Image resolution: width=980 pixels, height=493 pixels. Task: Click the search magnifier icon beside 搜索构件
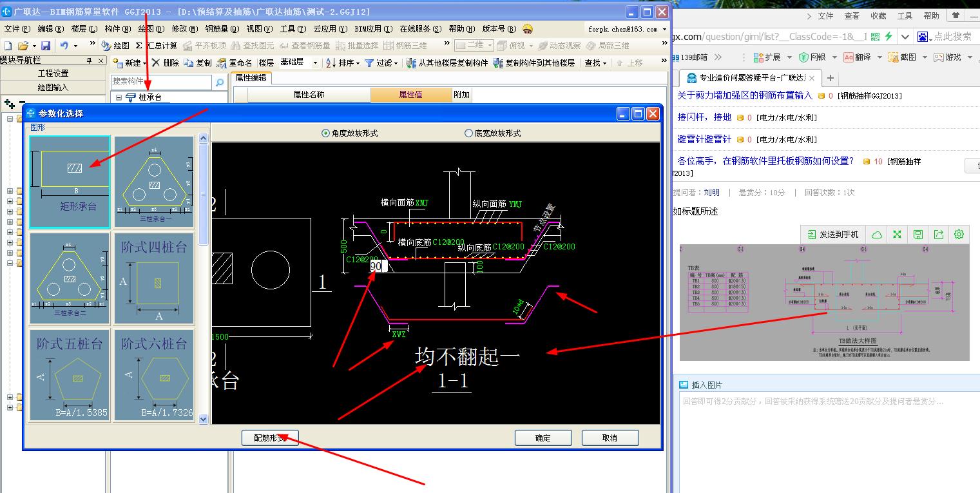[220, 82]
